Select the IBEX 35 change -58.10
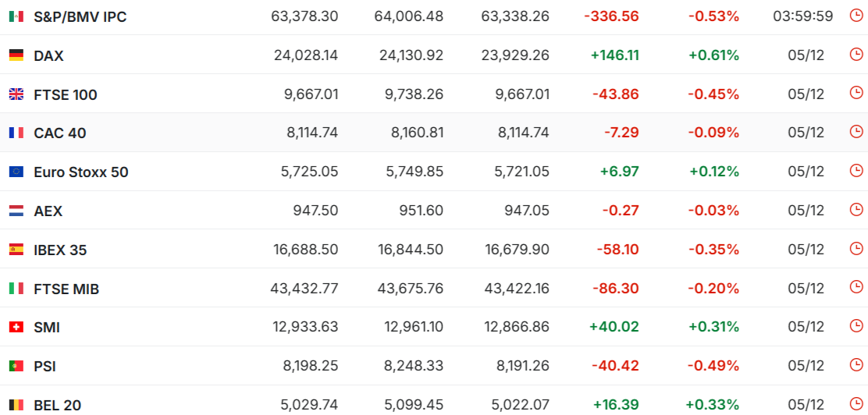 point(617,250)
